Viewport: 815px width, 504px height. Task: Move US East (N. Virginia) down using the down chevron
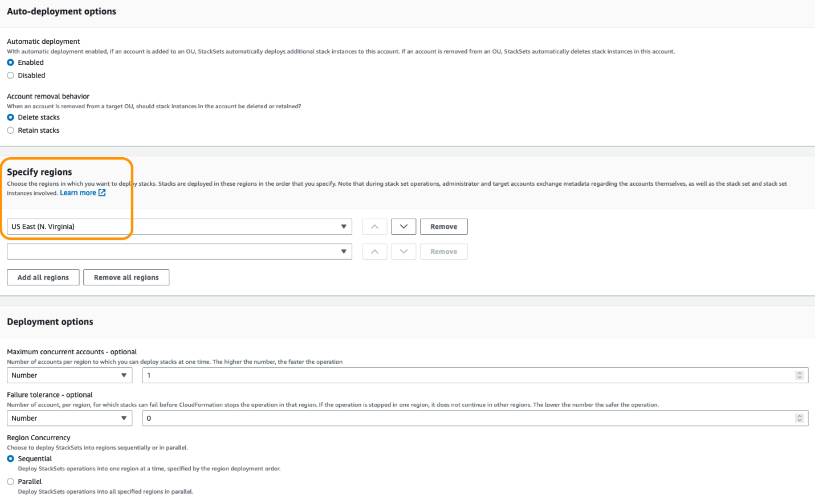[404, 226]
